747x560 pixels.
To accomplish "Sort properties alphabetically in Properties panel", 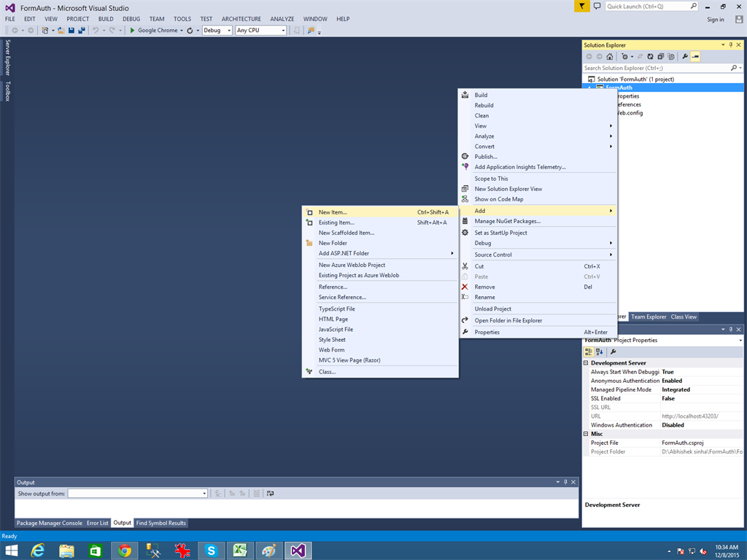I will [x=600, y=351].
